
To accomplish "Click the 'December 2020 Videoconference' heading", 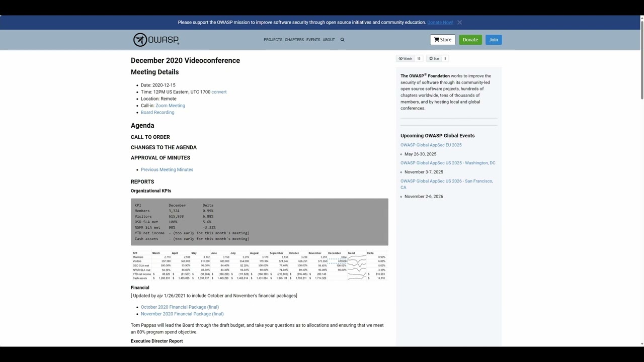I will [185, 60].
